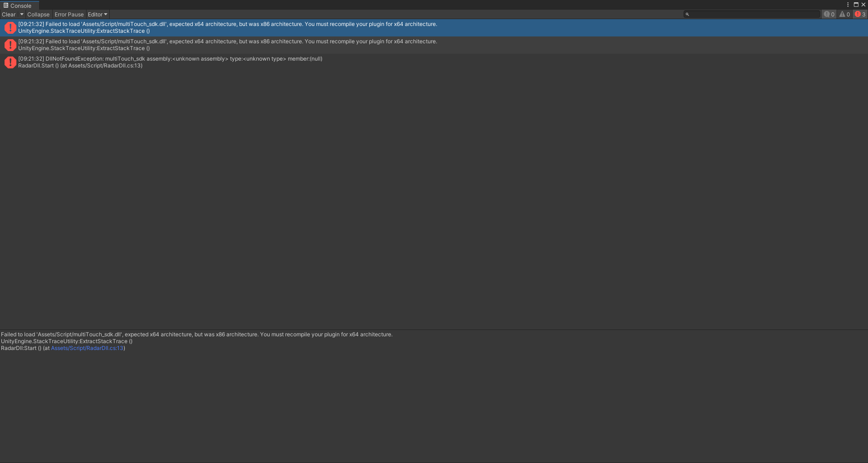Viewport: 868px width, 463px height.
Task: Click 'RadarDll.Start ()' line under the DllNotFoundException entry
Action: 80,66
